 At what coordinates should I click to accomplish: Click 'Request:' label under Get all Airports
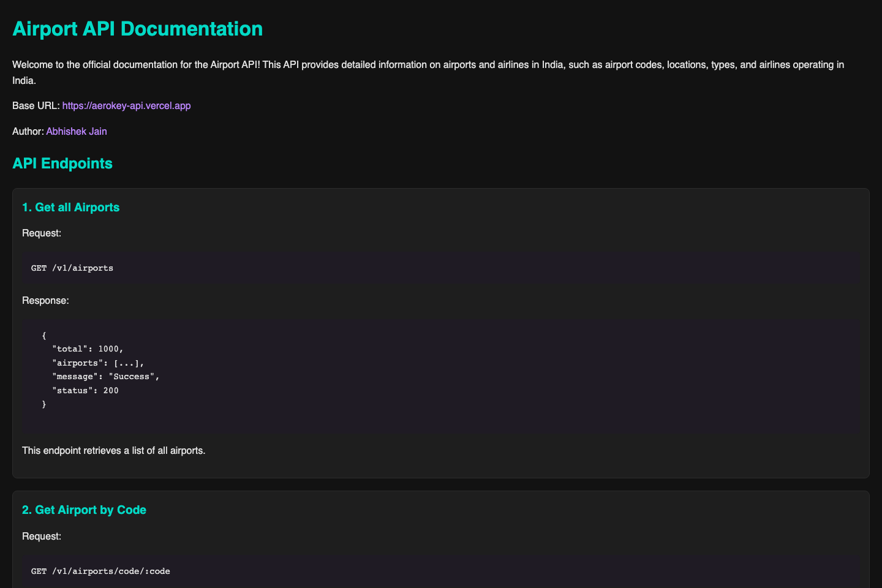click(x=42, y=233)
